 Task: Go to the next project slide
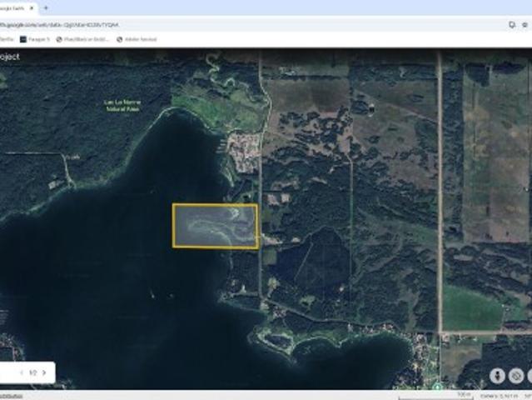tap(44, 372)
